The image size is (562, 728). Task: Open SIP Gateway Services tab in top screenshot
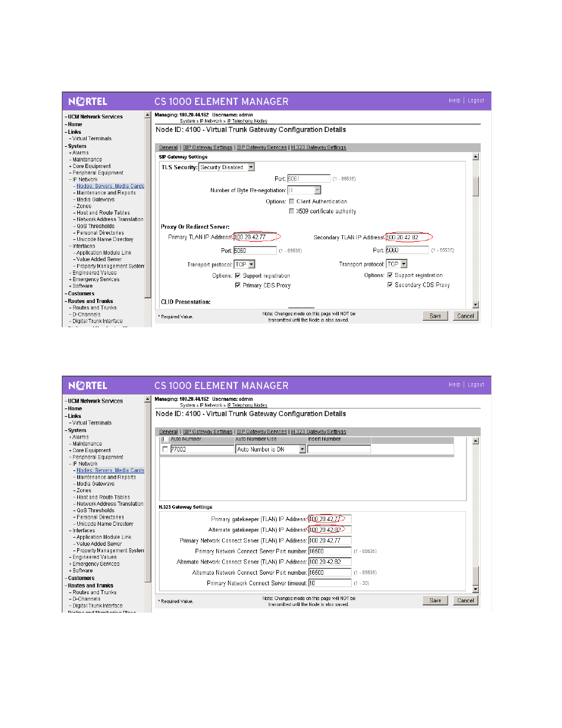pos(262,147)
